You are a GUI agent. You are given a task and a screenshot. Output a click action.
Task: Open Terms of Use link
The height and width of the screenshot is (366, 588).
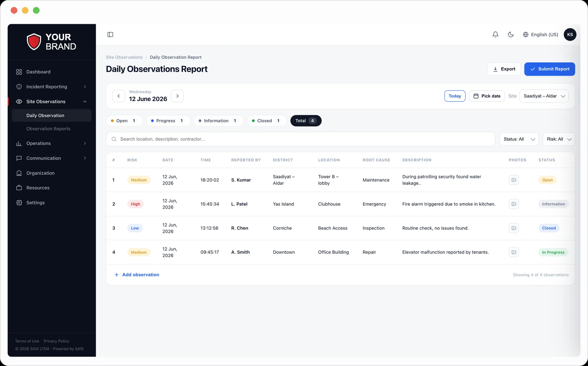27,341
